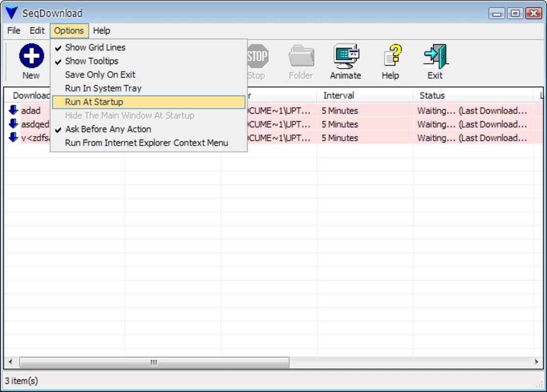Select the v<zdfs download row
547x392 pixels.
pos(273,138)
